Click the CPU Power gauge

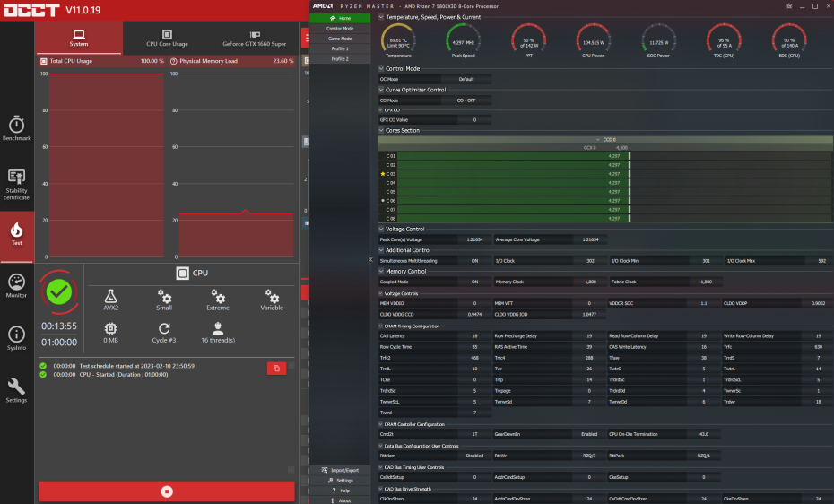[593, 41]
